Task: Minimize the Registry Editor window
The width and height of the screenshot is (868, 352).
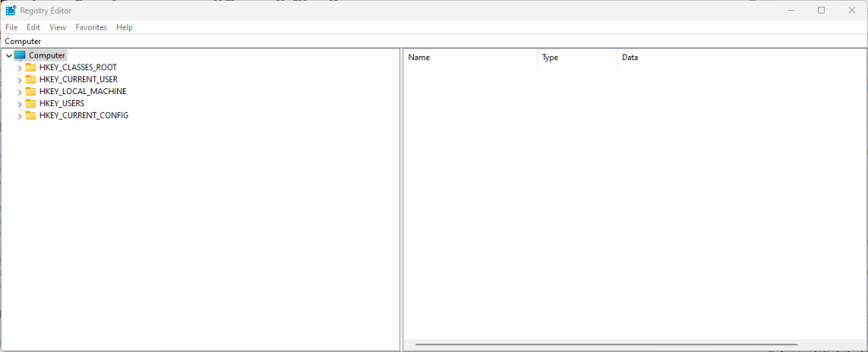Action: (790, 10)
